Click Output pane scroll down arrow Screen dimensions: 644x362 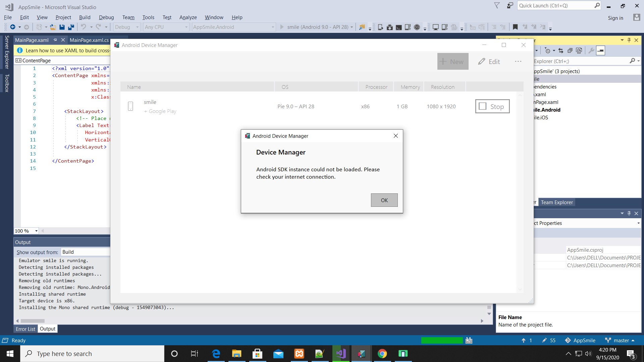click(489, 314)
